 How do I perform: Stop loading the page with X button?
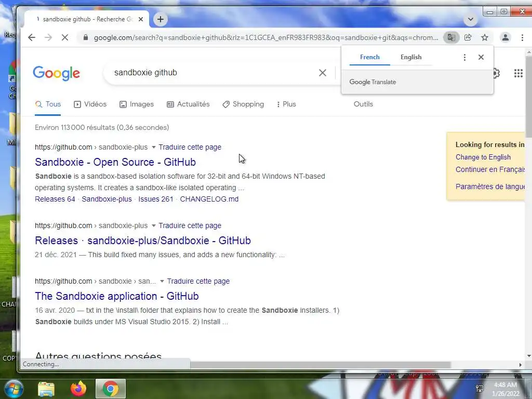point(65,37)
